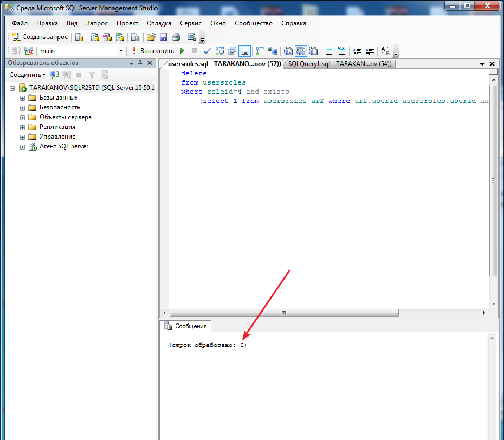This screenshot has width=504, height=440.
Task: Click the Создать запрос (New Query) button
Action: click(40, 37)
